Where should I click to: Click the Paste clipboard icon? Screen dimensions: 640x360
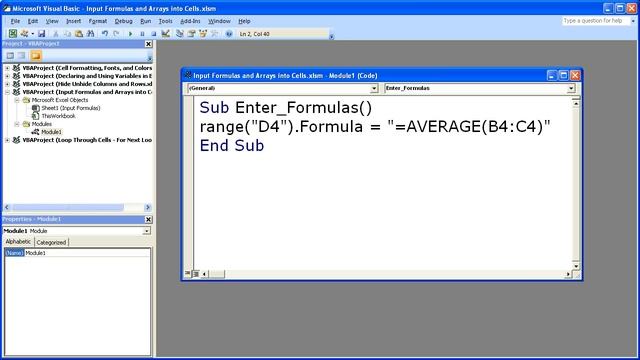pyautogui.click(x=79, y=33)
